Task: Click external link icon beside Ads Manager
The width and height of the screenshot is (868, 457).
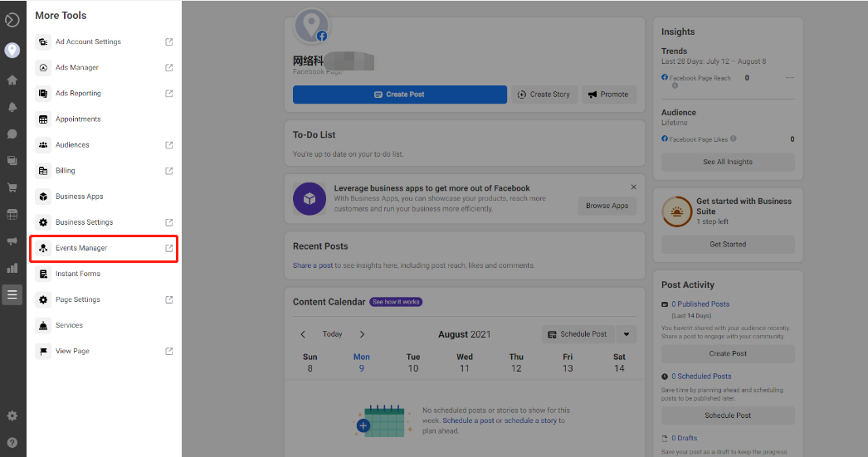Action: pos(168,67)
